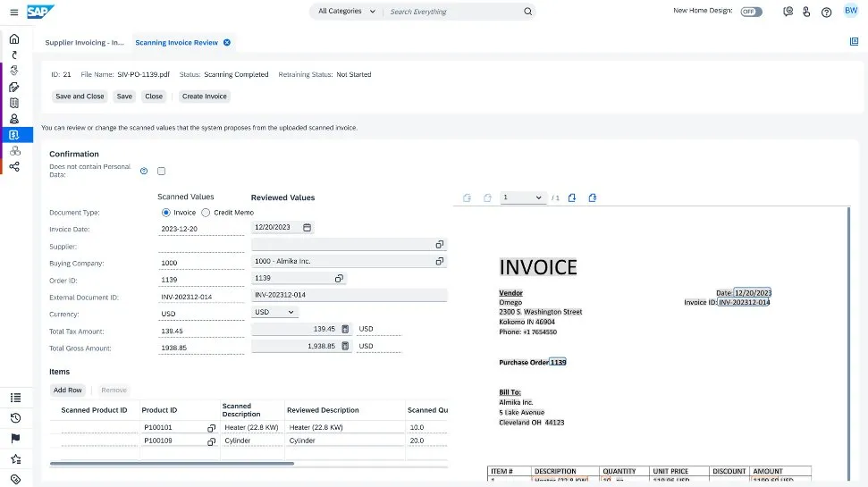Select the Scanning Invoice Review tab
Screen dimensions: 868x487
(x=177, y=43)
